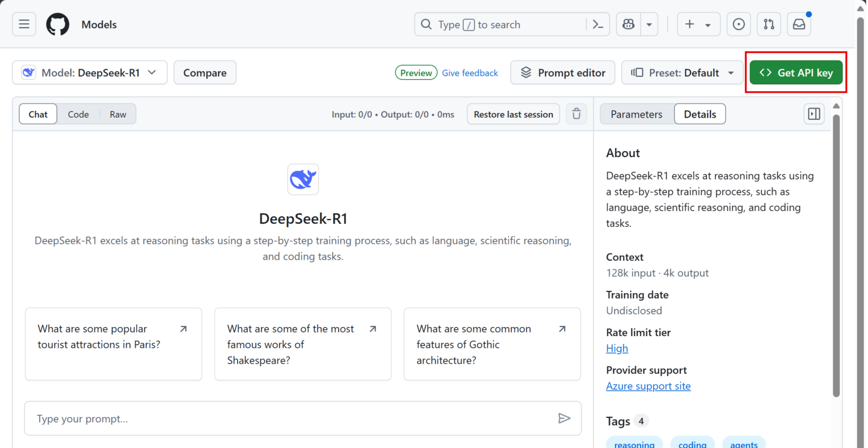Open the Azure support site link
Screen dimensions: 868x448
point(648,386)
